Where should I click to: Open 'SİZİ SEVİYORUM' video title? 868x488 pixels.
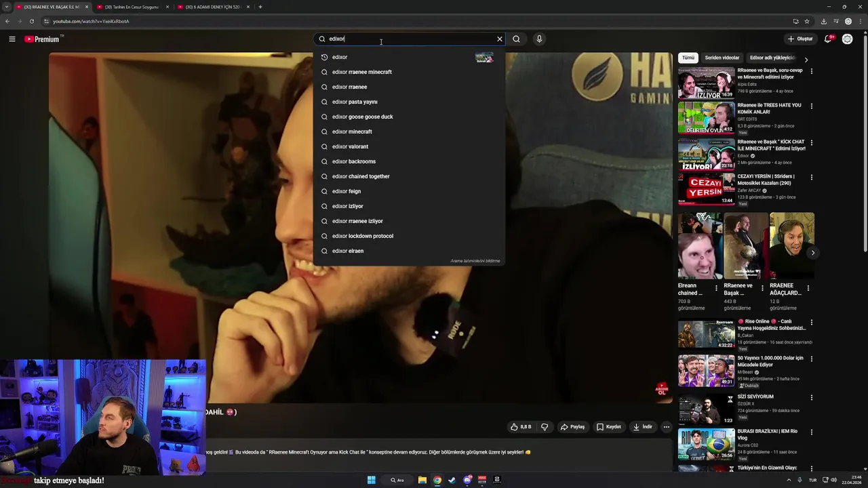755,396
